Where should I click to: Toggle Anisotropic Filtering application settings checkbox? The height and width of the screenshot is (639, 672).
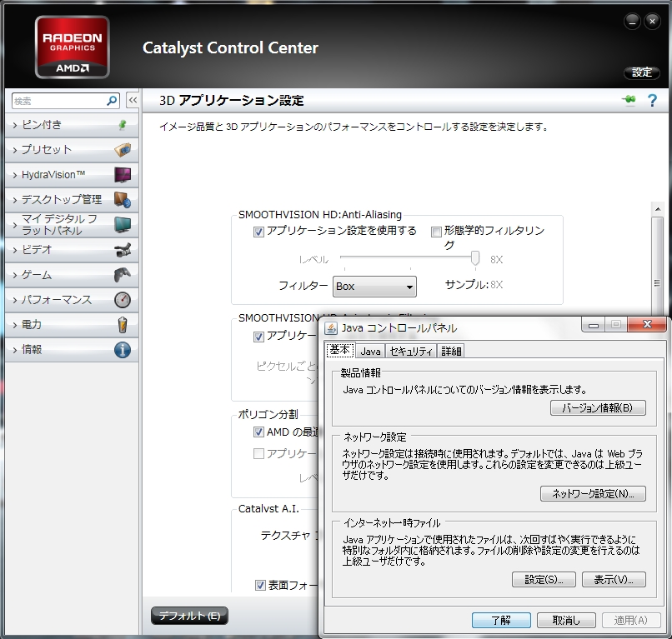click(x=258, y=337)
